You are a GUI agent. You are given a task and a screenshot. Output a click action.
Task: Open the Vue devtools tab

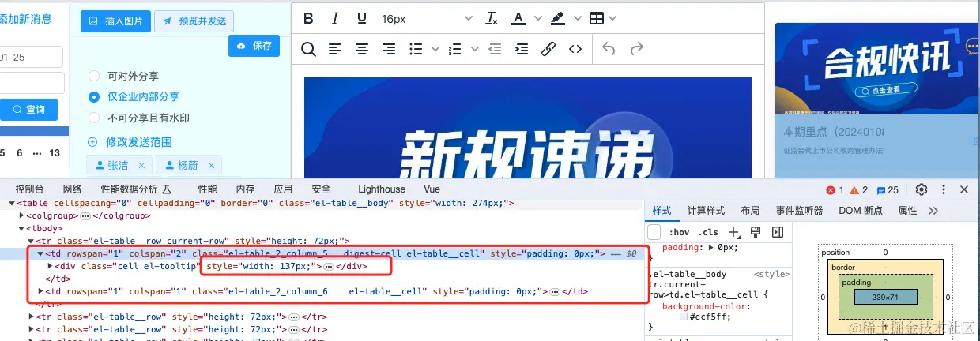click(x=432, y=189)
